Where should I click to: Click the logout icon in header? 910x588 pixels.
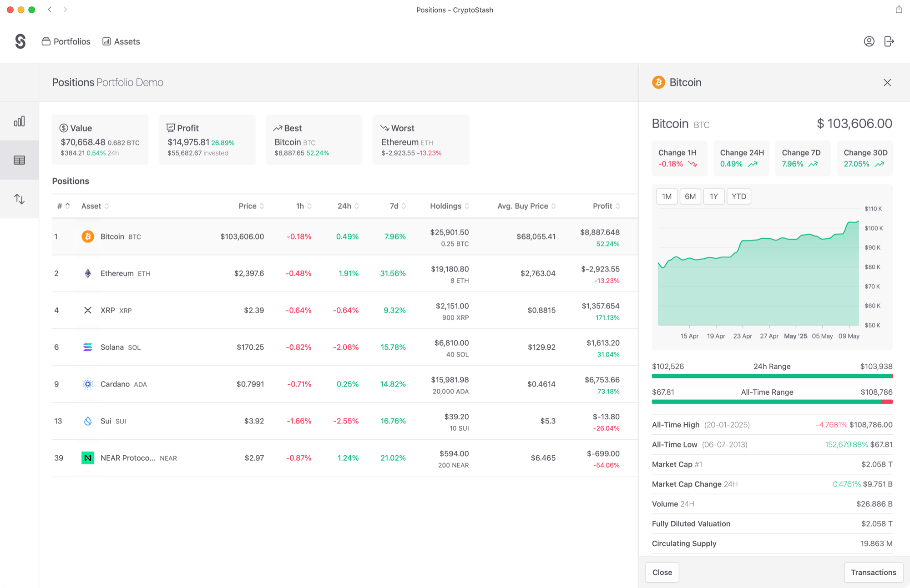point(889,41)
